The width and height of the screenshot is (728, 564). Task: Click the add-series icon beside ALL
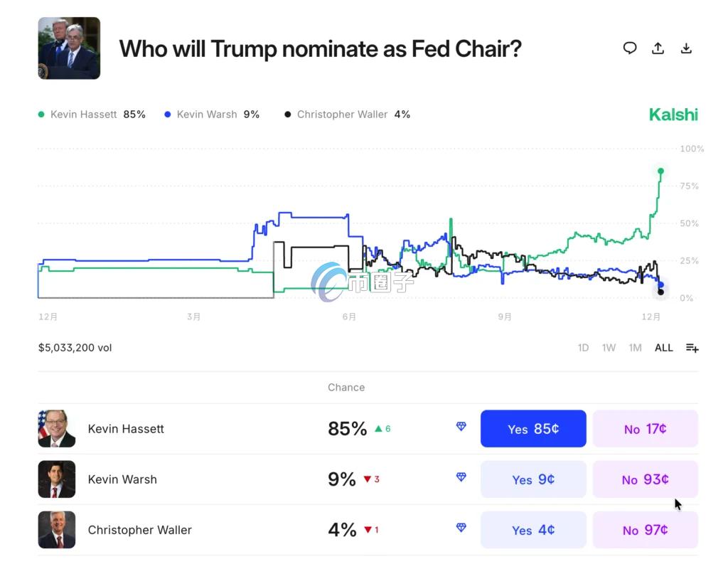tap(692, 348)
